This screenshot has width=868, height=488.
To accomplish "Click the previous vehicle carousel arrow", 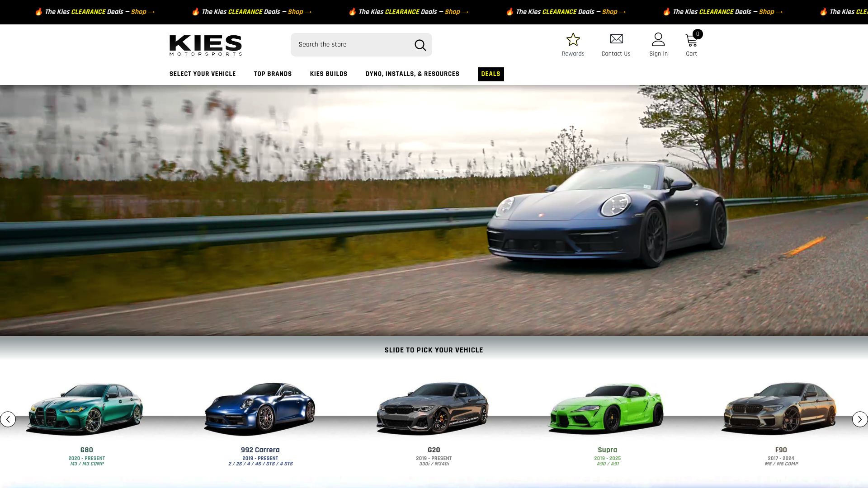I will tap(8, 419).
